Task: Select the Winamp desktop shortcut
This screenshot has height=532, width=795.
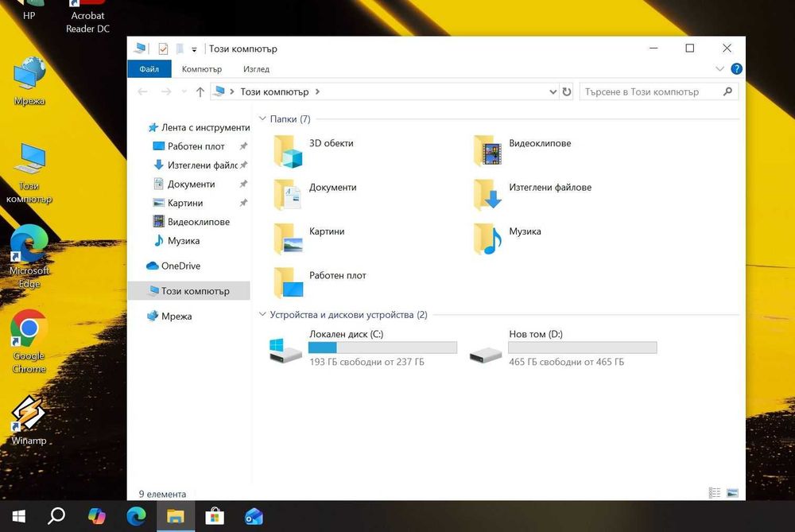Action: pyautogui.click(x=29, y=420)
